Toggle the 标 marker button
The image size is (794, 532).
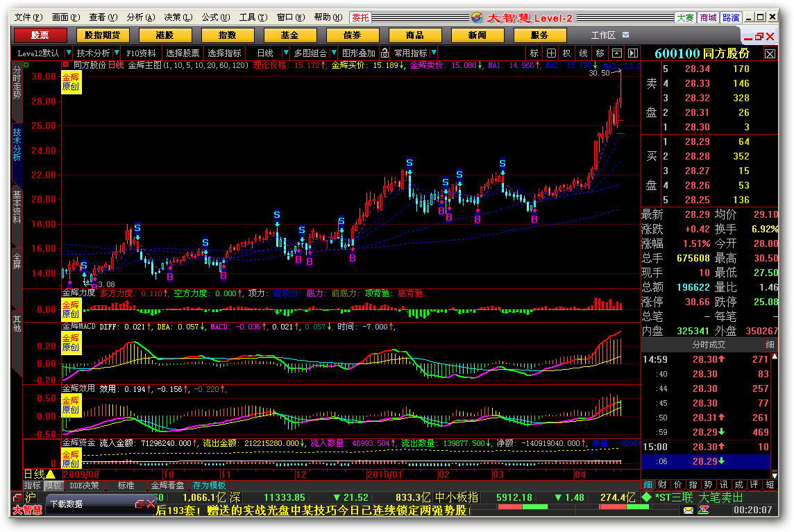[534, 53]
